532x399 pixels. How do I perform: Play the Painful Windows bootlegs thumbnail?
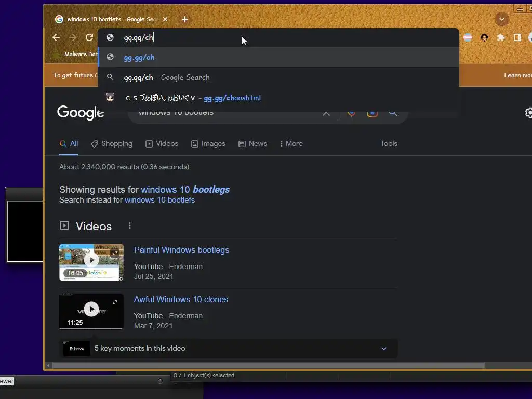91,262
